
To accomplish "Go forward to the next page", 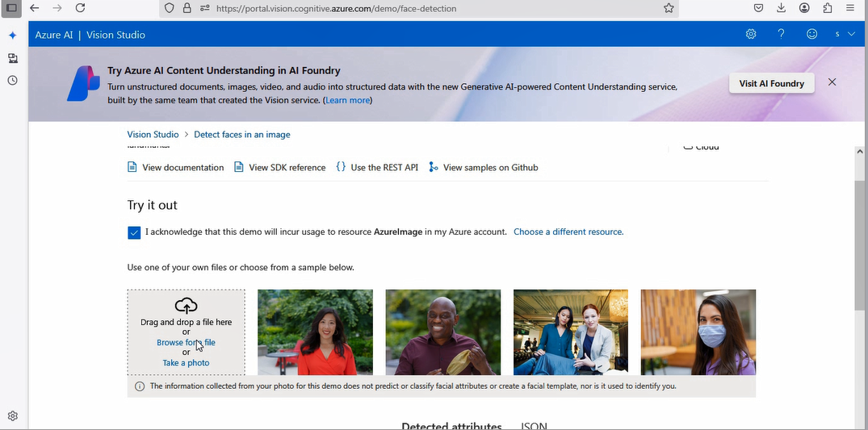I will pos(57,8).
